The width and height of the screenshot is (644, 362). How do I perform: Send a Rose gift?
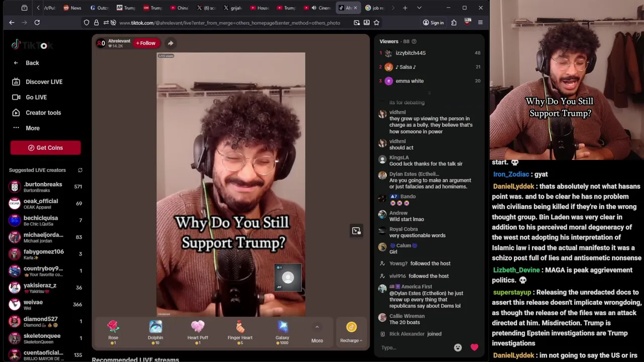113,332
